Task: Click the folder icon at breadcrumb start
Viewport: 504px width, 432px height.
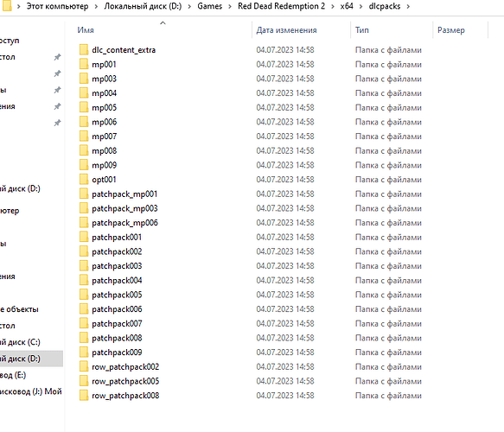Action: coord(6,6)
